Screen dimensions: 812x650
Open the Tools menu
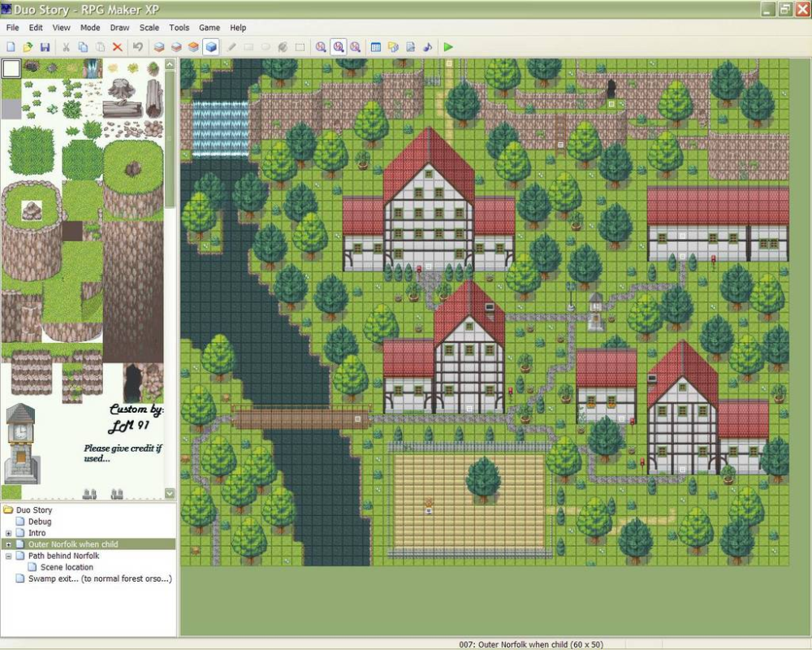click(179, 28)
